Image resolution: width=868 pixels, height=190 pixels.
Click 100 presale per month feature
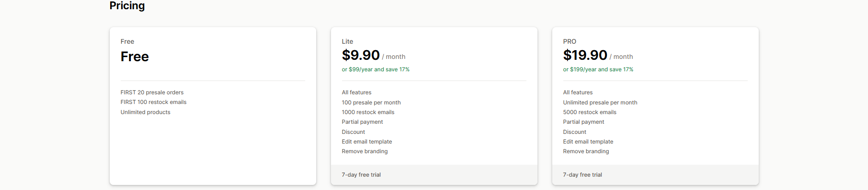371,103
